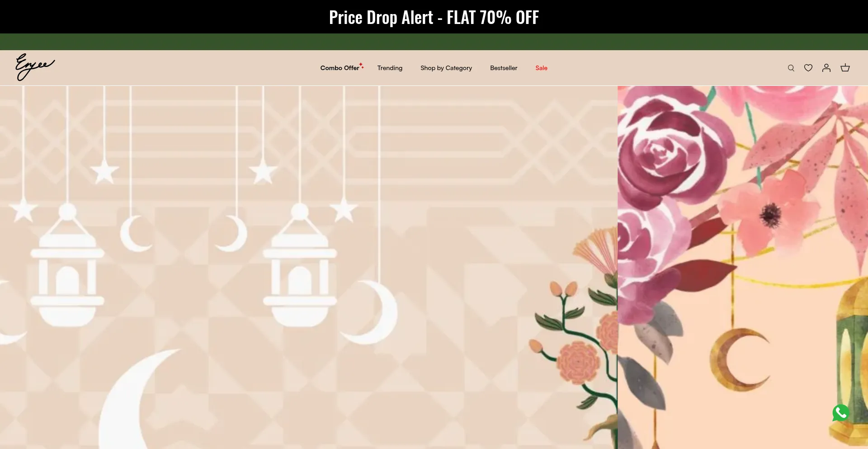The height and width of the screenshot is (449, 868).
Task: Open the beige hanging lanterns hero banner
Action: [x=309, y=267]
